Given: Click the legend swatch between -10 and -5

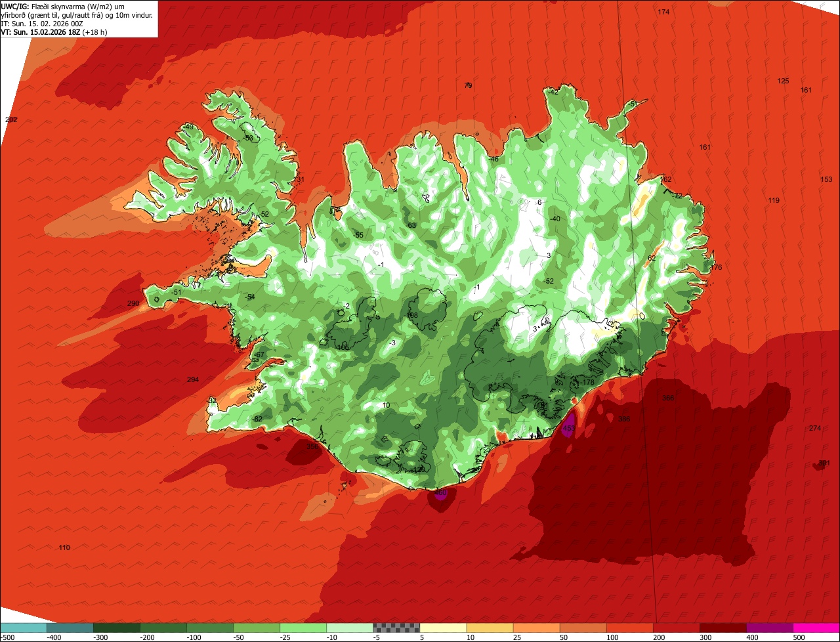Looking at the screenshot, I should (x=350, y=628).
